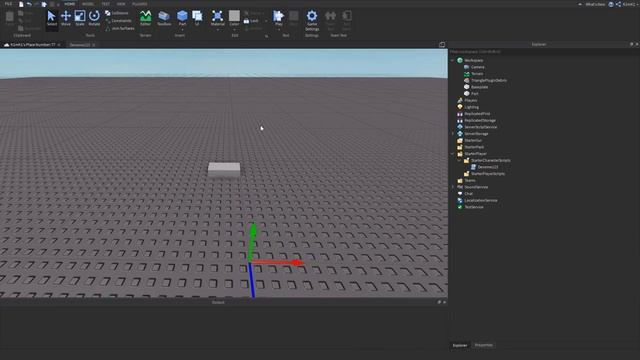Toggle the Collisions option
Image resolution: width=640 pixels, height=360 pixels.
click(117, 13)
